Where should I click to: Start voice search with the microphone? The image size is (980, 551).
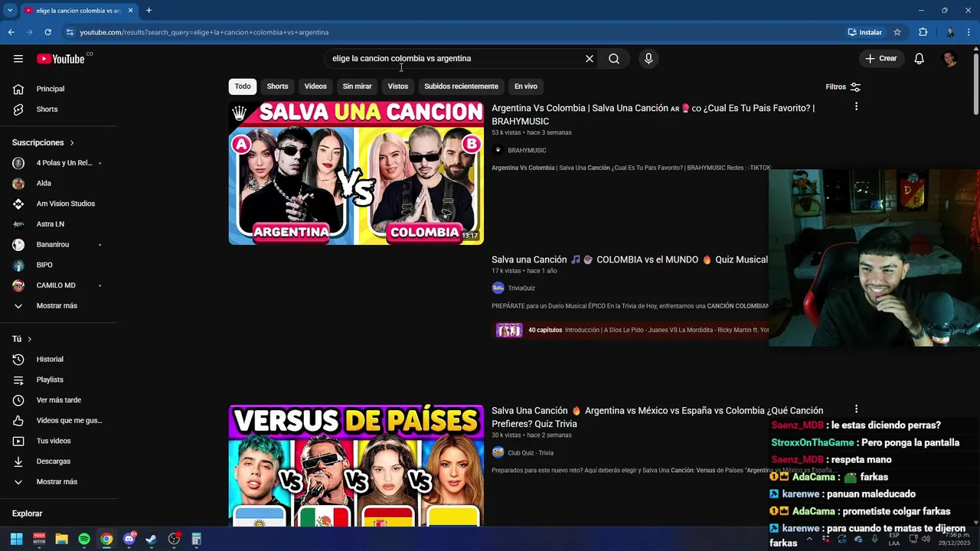pos(648,59)
